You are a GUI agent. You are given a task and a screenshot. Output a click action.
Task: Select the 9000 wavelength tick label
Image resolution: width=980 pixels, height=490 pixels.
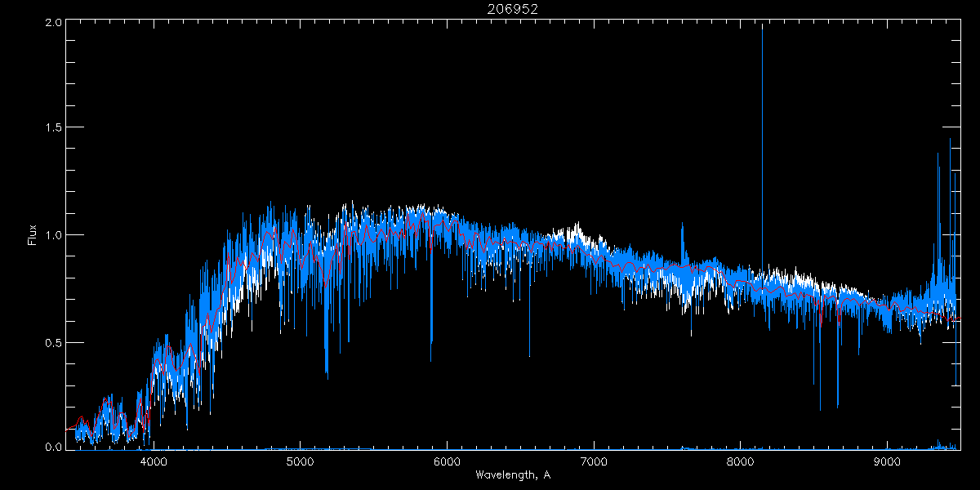pyautogui.click(x=887, y=461)
